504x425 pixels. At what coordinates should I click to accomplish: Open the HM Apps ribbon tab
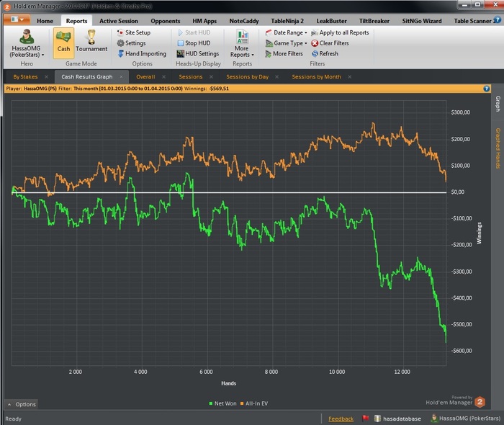(x=204, y=21)
